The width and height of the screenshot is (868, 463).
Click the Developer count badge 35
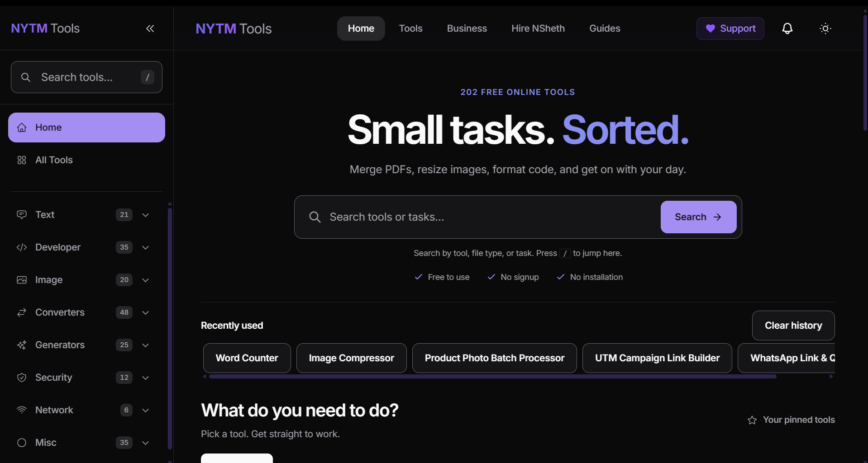pyautogui.click(x=124, y=247)
